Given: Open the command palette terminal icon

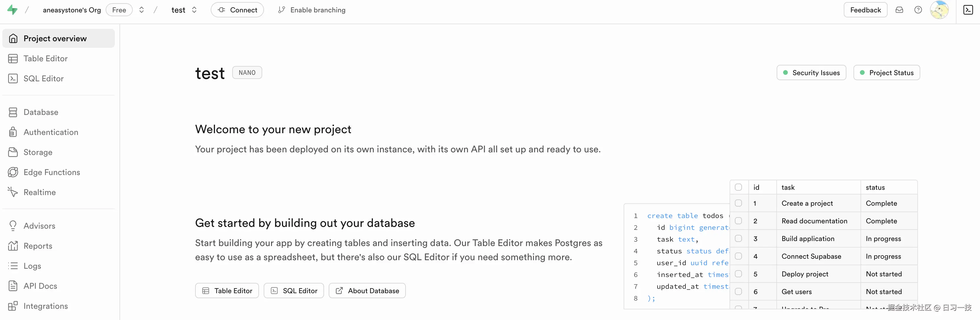Looking at the screenshot, I should [x=968, y=9].
